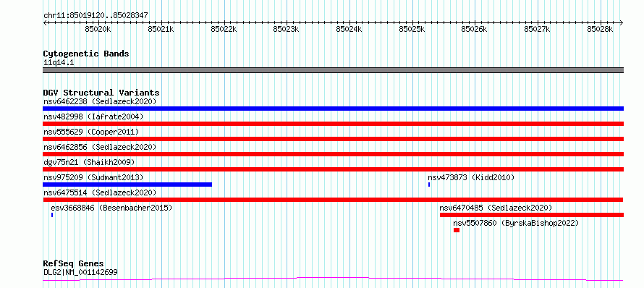644x288 pixels.
Task: Select the nsv6470485 (Sedlazeck2020) red bar
Action: click(532, 215)
